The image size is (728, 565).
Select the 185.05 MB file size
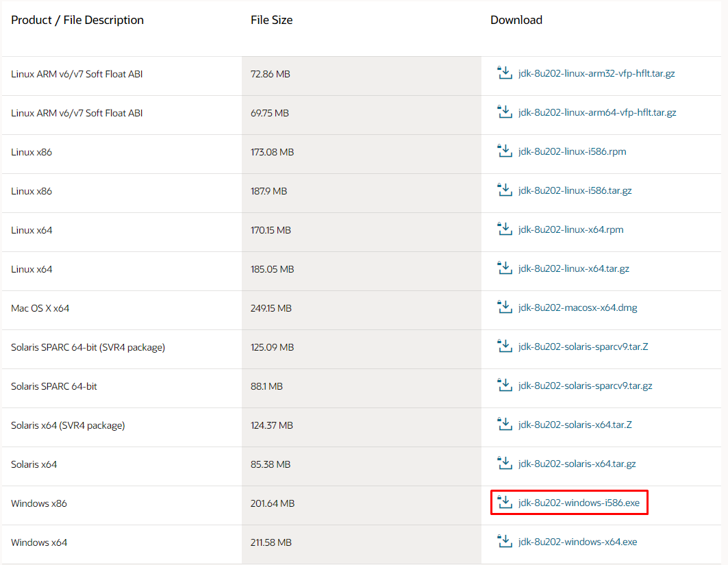pyautogui.click(x=272, y=269)
